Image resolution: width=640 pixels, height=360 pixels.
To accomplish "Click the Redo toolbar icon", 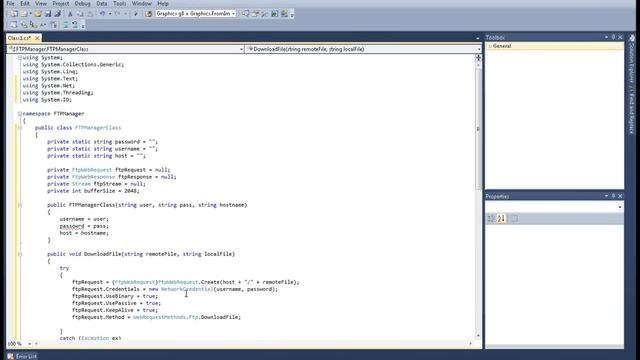I will point(118,14).
